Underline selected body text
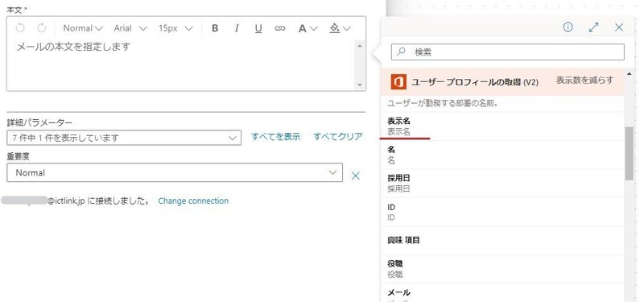Viewport: 644px width, 302px height. coord(258,28)
